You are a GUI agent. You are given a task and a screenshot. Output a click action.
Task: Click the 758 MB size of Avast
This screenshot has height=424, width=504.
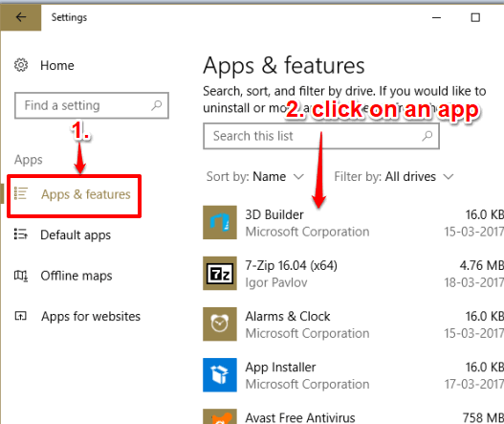coord(483,417)
